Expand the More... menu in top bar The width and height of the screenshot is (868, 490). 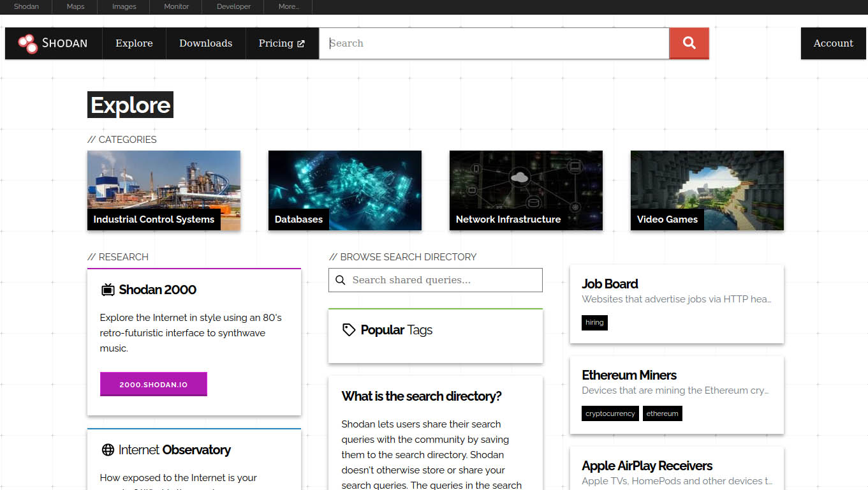coord(289,6)
